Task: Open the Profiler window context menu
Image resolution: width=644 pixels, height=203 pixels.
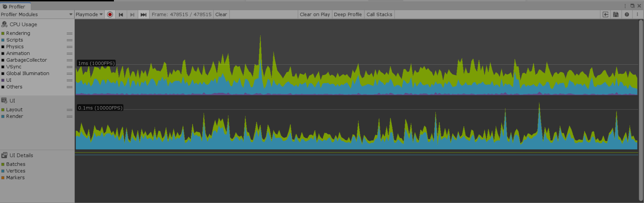Action: coord(625,6)
